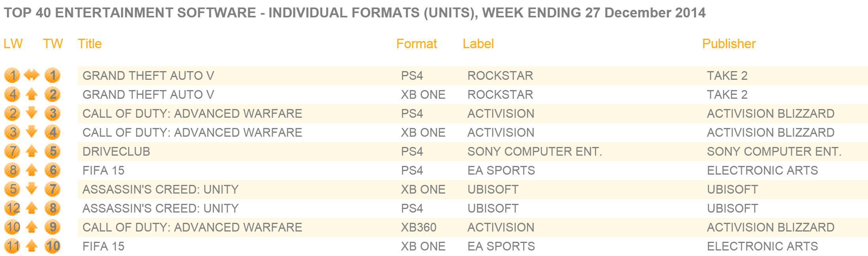Click the this-week rank 10 badge
The height and width of the screenshot is (256, 868).
pos(52,246)
